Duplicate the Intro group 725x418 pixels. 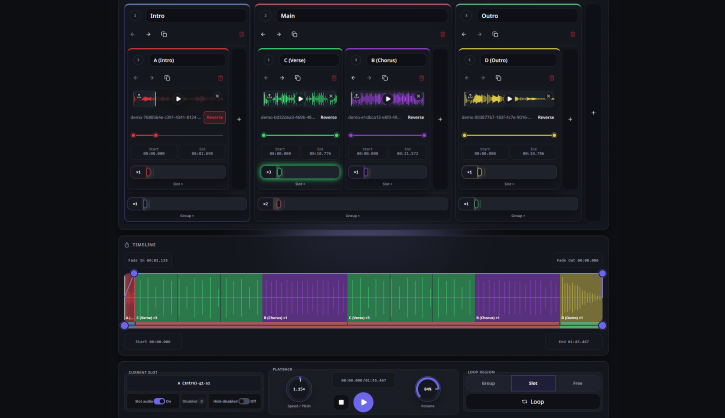[164, 34]
